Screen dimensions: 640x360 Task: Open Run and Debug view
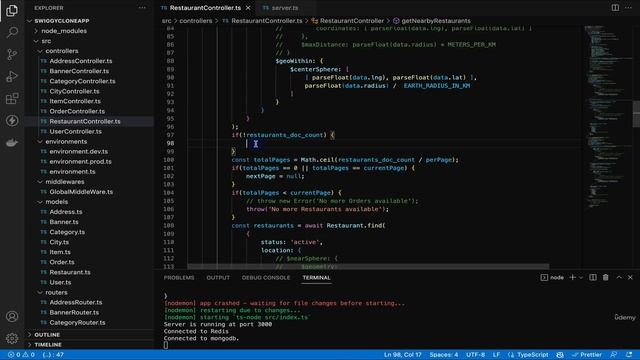[12, 76]
